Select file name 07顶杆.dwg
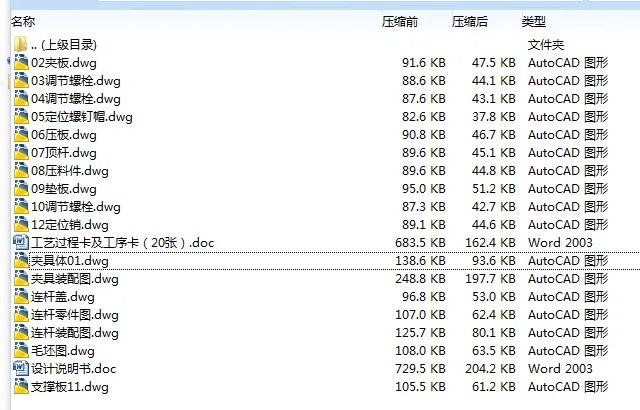This screenshot has height=410, width=640. coord(64,153)
